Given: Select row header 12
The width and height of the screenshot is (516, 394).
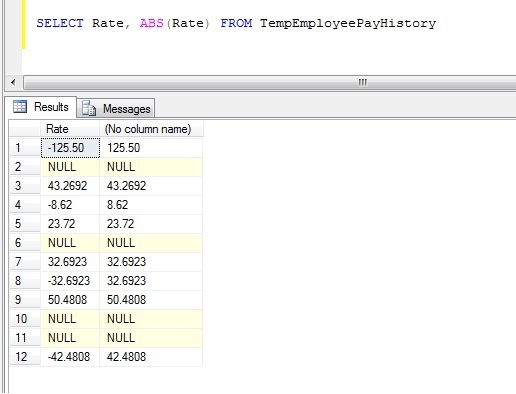Looking at the screenshot, I should (25, 357).
